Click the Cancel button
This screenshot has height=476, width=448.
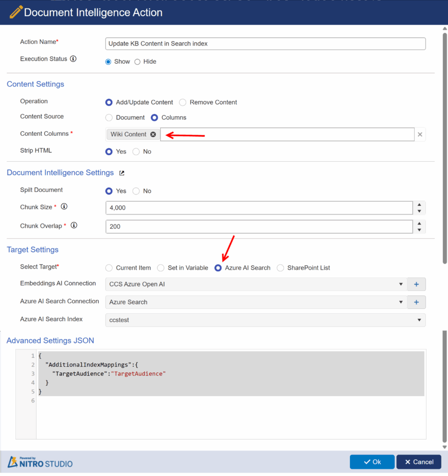(419, 462)
